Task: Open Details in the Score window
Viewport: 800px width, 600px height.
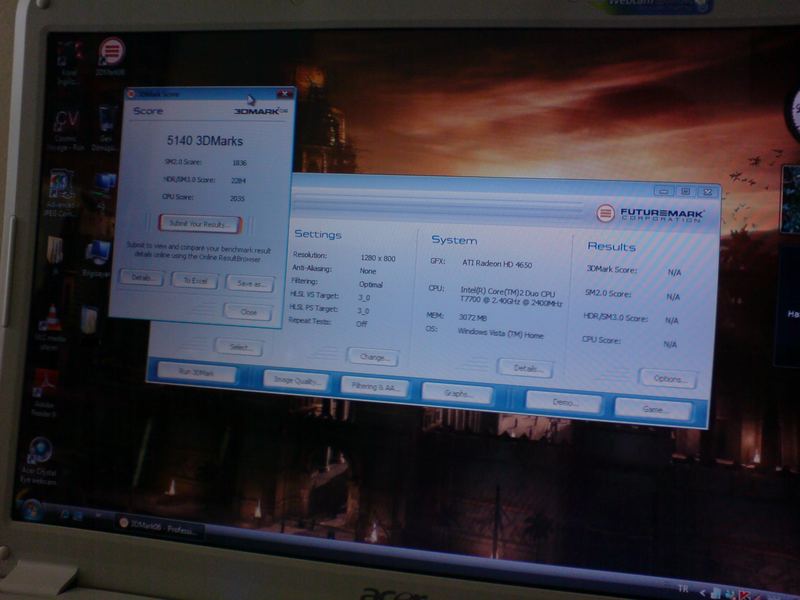Action: pyautogui.click(x=141, y=278)
